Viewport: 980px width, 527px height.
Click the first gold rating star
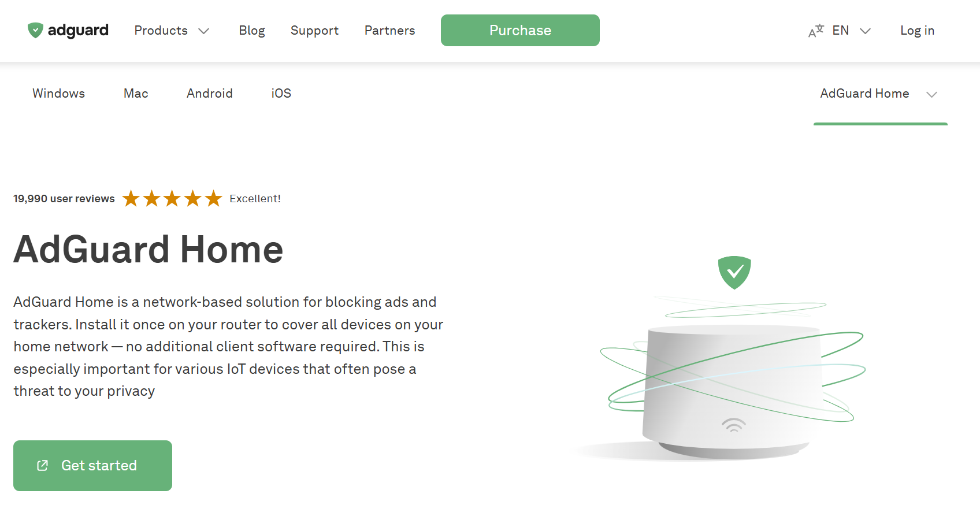click(x=131, y=198)
